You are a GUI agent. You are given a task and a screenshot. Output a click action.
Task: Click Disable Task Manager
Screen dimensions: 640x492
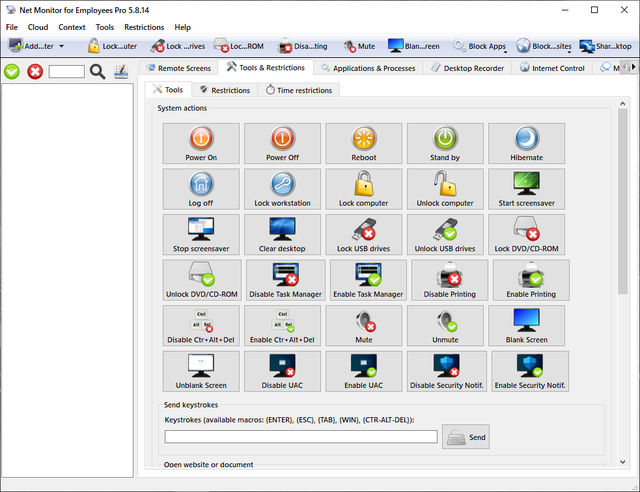point(284,279)
